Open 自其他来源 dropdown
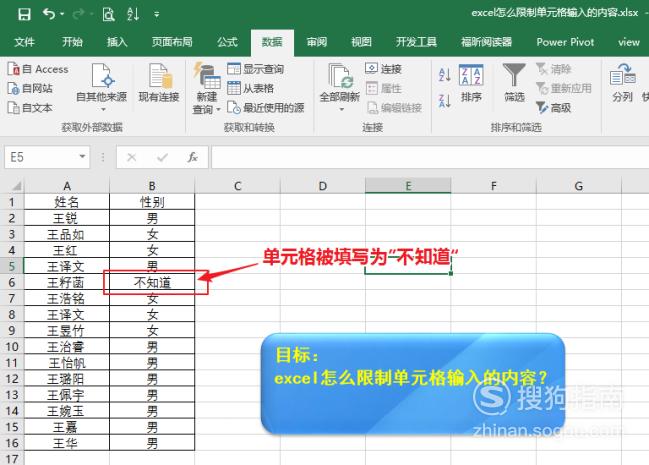 pyautogui.click(x=101, y=87)
